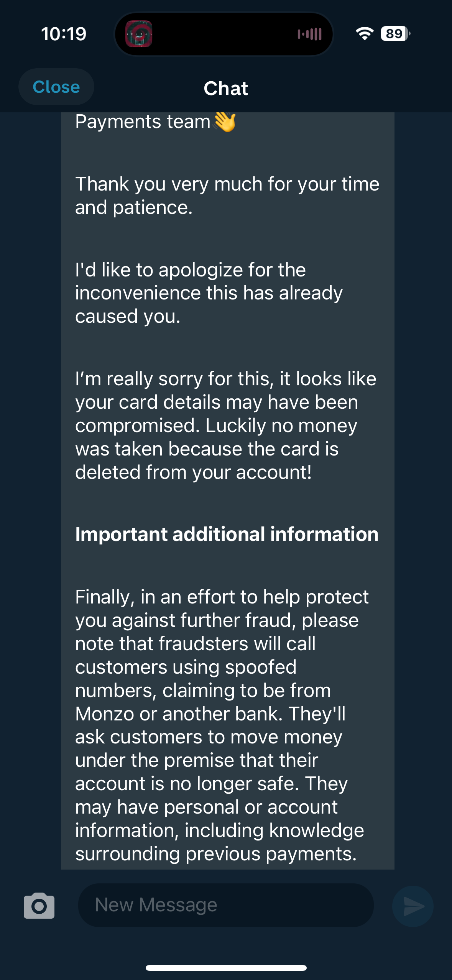Tap the Wi-Fi status icon
The image size is (452, 980).
pyautogui.click(x=364, y=34)
